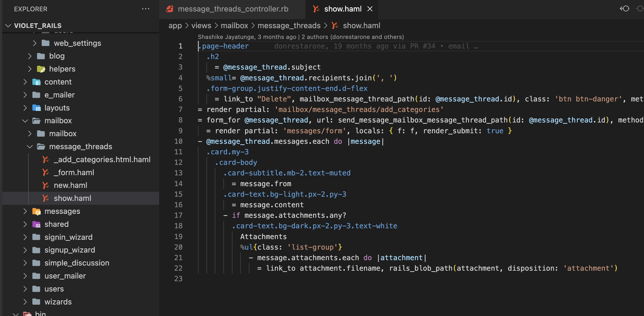The width and height of the screenshot is (644, 316).
Task: Open _add_categories.html.haml file
Action: tap(102, 159)
